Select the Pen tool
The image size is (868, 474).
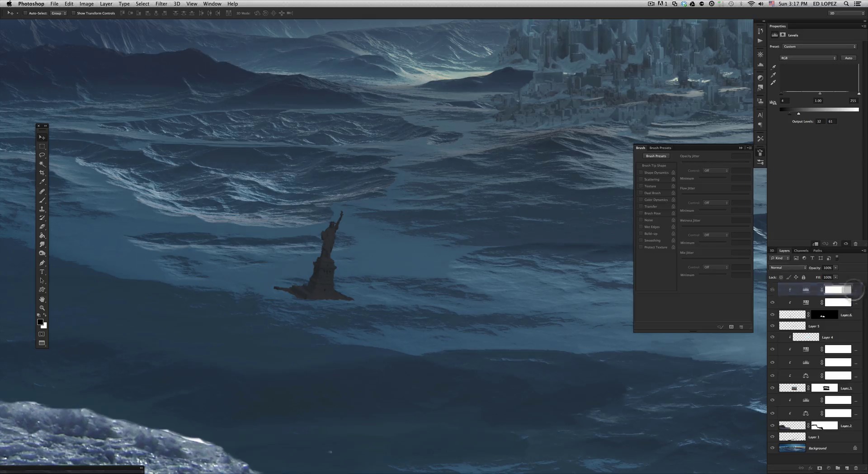click(x=42, y=263)
